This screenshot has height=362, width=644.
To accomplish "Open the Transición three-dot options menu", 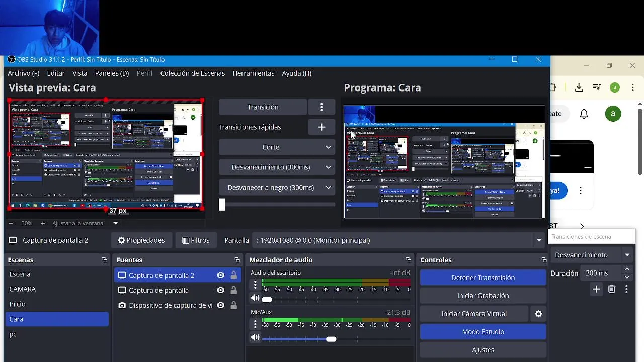I will 321,107.
